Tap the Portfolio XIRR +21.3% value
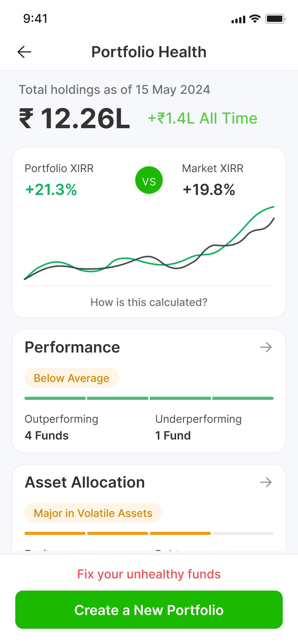The image size is (298, 644). click(x=51, y=190)
